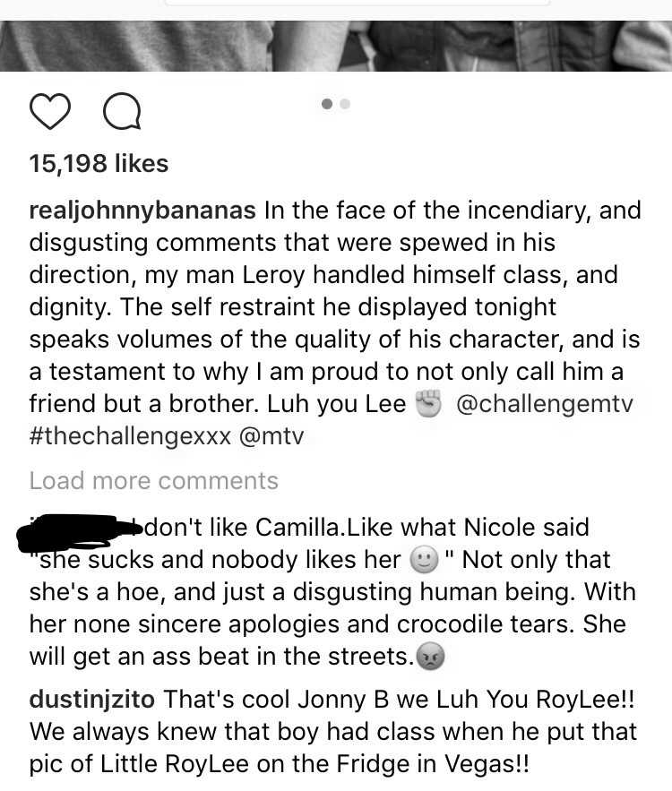Open the @mtv mention link
Screen dimensions: 672x791
point(271,436)
